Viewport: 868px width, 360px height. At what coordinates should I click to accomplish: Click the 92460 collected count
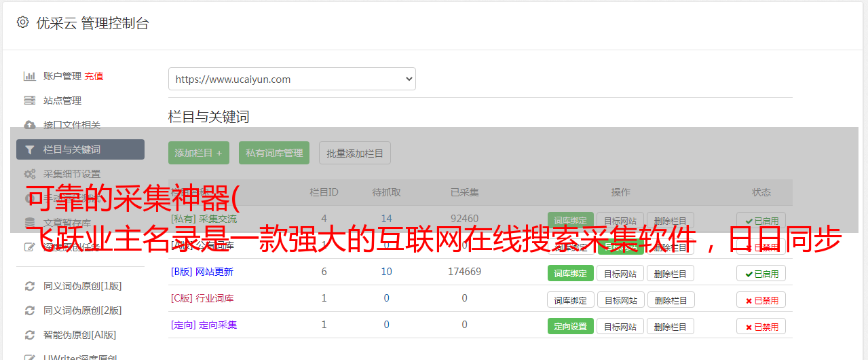(x=465, y=219)
